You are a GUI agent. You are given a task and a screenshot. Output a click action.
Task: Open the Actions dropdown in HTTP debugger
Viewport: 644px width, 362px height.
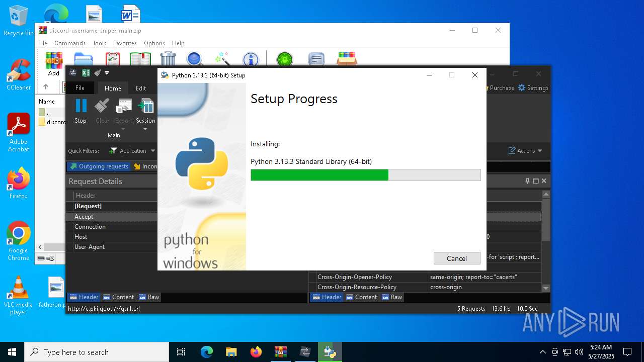pos(526,151)
